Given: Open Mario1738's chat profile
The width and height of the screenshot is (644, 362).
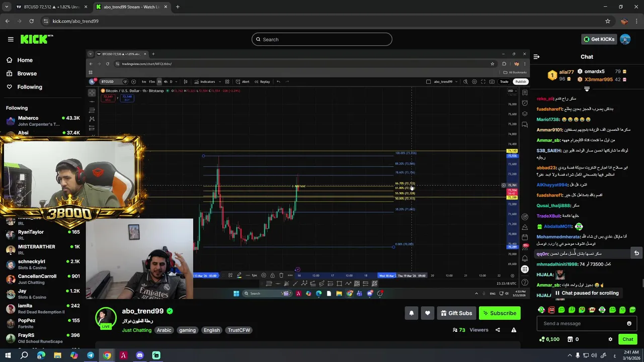Looking at the screenshot, I should pyautogui.click(x=548, y=120).
